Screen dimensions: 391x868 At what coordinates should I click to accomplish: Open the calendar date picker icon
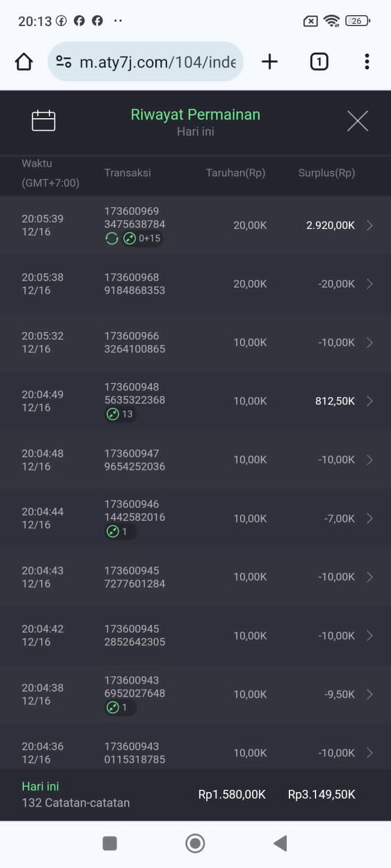click(x=43, y=120)
